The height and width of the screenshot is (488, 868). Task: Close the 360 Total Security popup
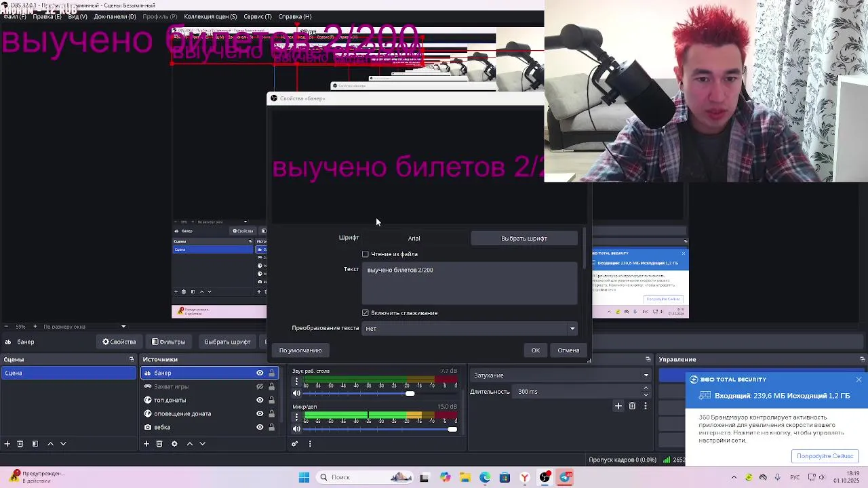tap(859, 380)
